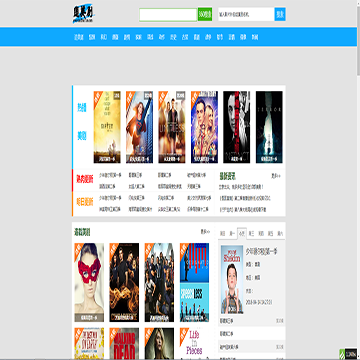Click the green 360 search button
The image size is (360, 360).
click(205, 14)
